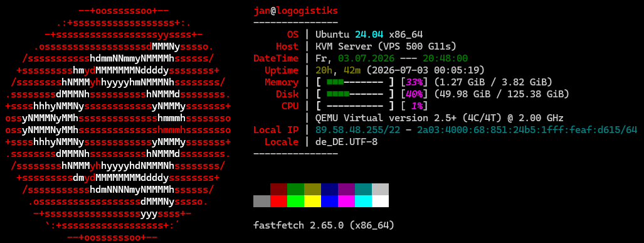Viewport: 644px width, 243px height.
Task: Click the 'Uptime' label
Action: (282, 70)
